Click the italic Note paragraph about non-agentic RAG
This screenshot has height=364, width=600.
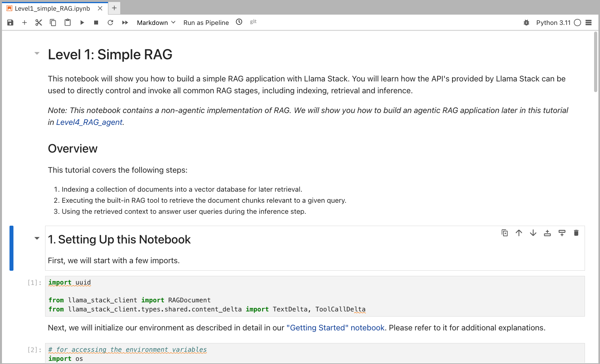pos(308,116)
